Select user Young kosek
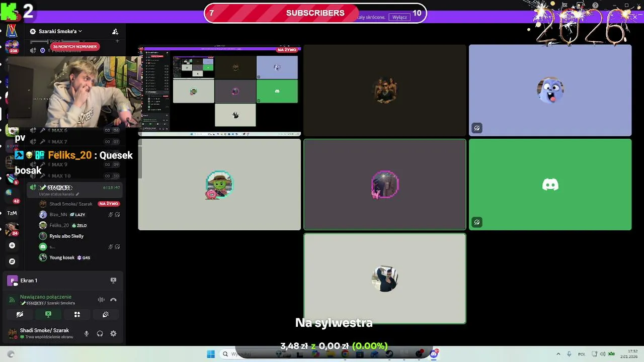Screen dimensions: 644x362 pyautogui.click(x=62, y=257)
